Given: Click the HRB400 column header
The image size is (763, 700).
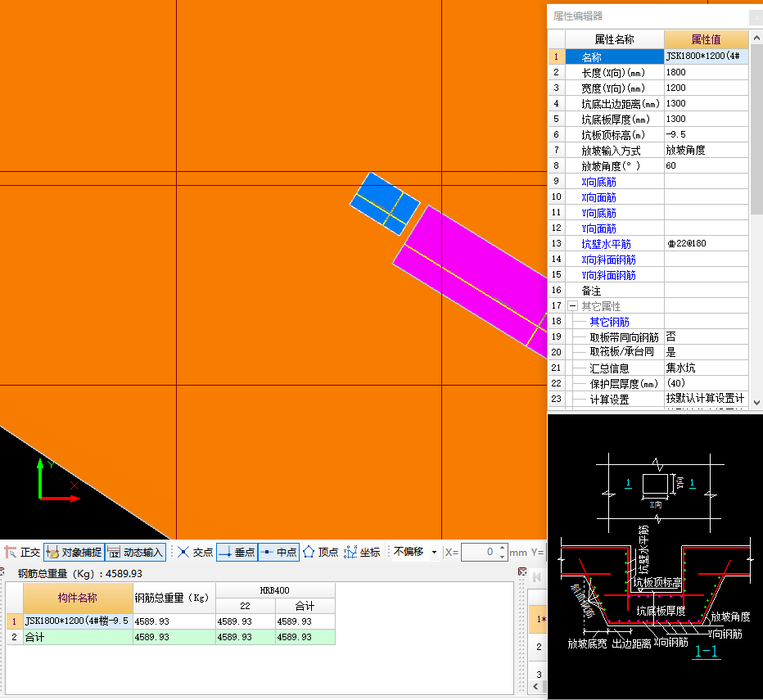Looking at the screenshot, I should pos(275,590).
